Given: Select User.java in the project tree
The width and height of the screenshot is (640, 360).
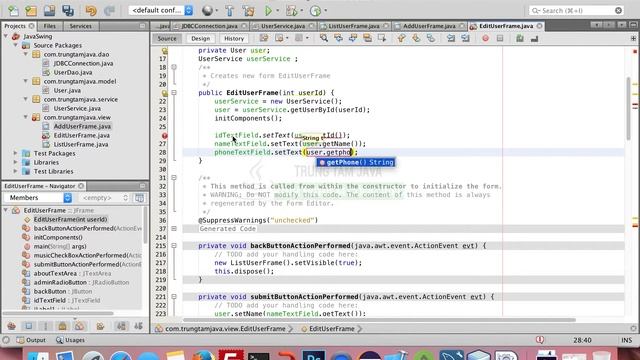Looking at the screenshot, I should (x=67, y=90).
